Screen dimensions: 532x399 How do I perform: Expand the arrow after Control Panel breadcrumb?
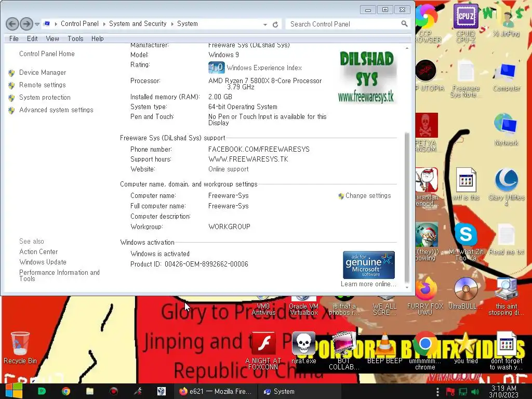pyautogui.click(x=104, y=24)
